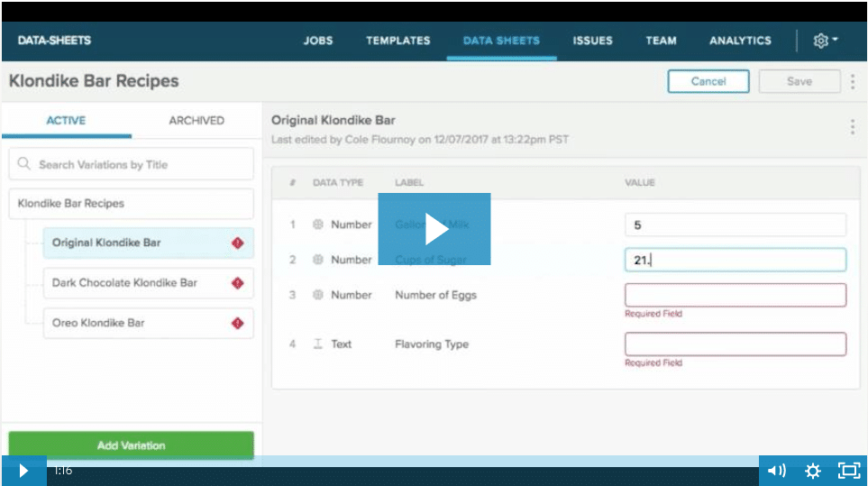Click the number type icon in row 3
Image resolution: width=868 pixels, height=486 pixels.
(318, 295)
